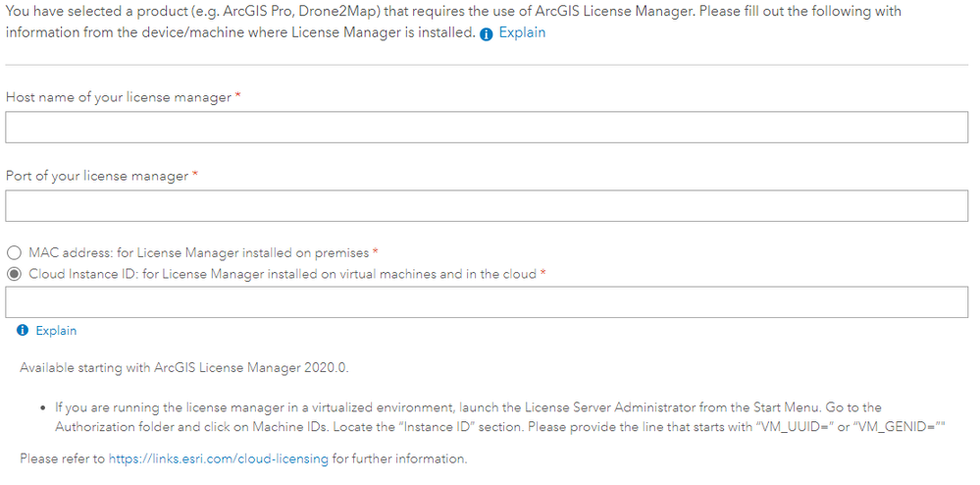Click the red asterisk after the Port label
This screenshot has height=485, width=980.
pos(194,175)
